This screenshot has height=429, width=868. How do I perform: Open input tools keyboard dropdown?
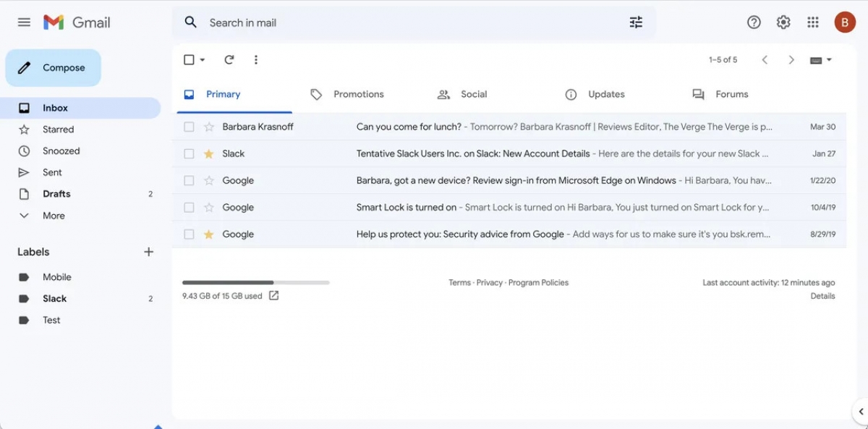(x=821, y=60)
